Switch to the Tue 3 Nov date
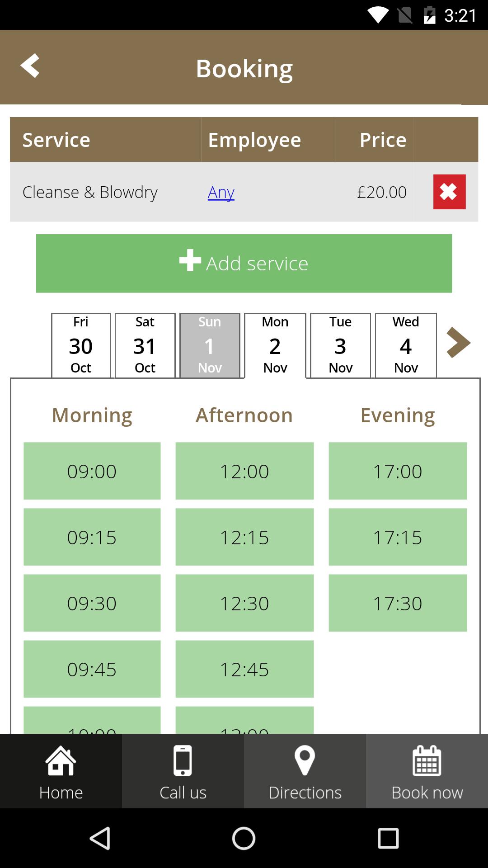 click(x=340, y=345)
